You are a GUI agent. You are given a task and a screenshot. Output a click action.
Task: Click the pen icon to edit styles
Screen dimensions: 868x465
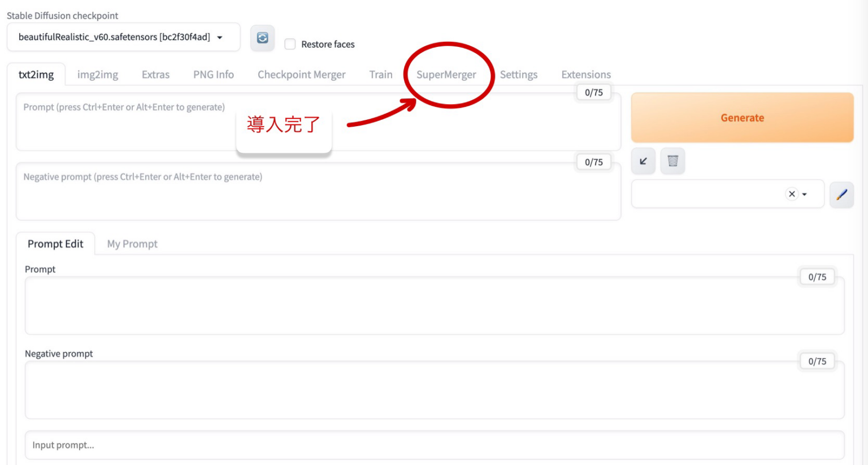(841, 195)
